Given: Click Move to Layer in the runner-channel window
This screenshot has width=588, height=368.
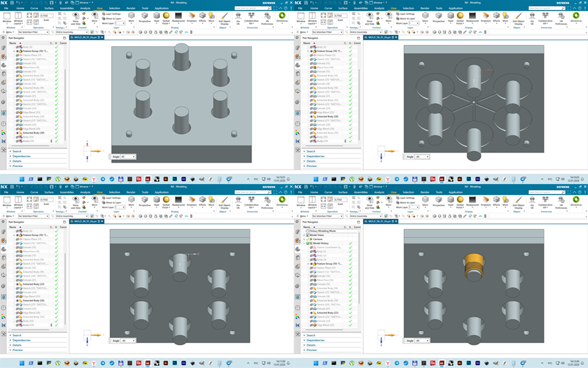Looking at the screenshot, I should coord(405,18).
